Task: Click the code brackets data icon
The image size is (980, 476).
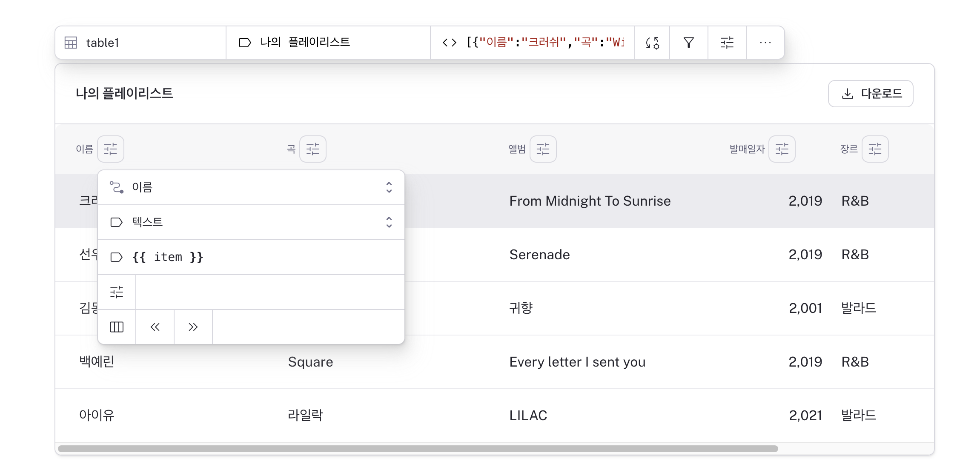Action: click(x=450, y=43)
